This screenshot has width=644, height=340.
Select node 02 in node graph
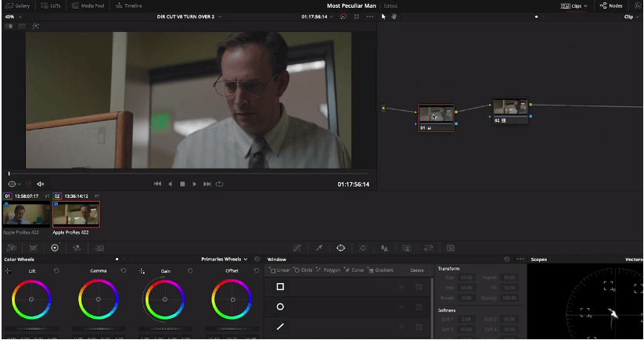pos(510,111)
